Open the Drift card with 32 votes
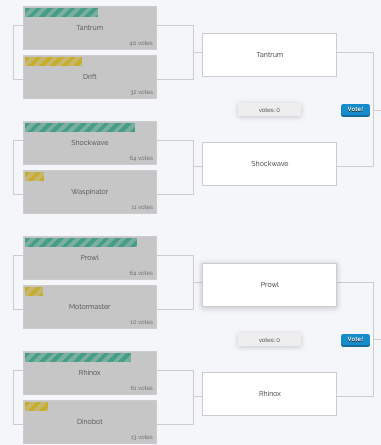The height and width of the screenshot is (445, 381). pos(90,77)
